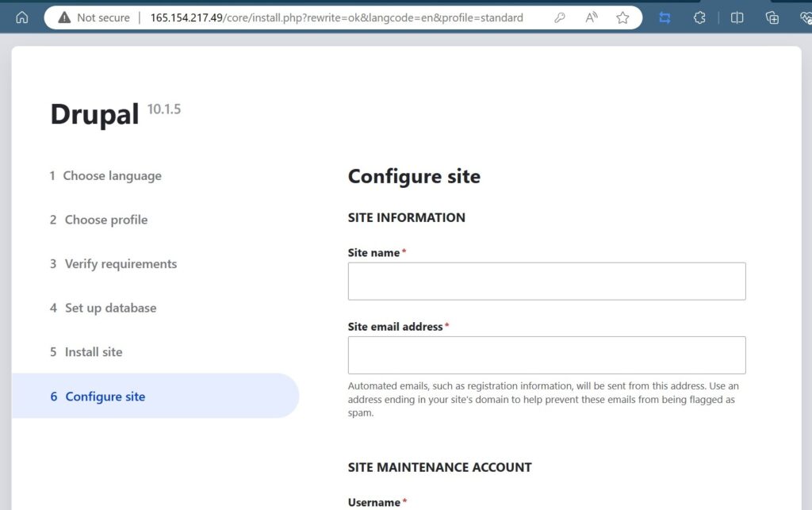Add the page to favorites via star icon

click(623, 17)
